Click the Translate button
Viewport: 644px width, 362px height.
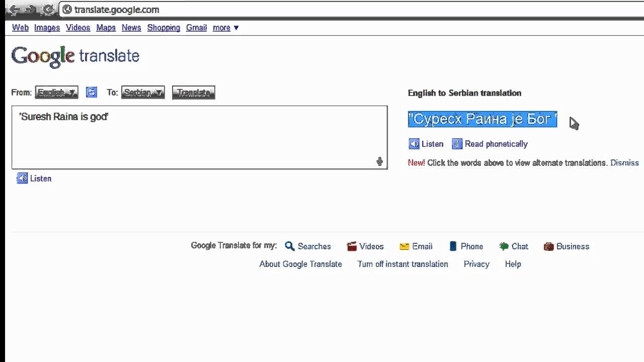(x=193, y=93)
